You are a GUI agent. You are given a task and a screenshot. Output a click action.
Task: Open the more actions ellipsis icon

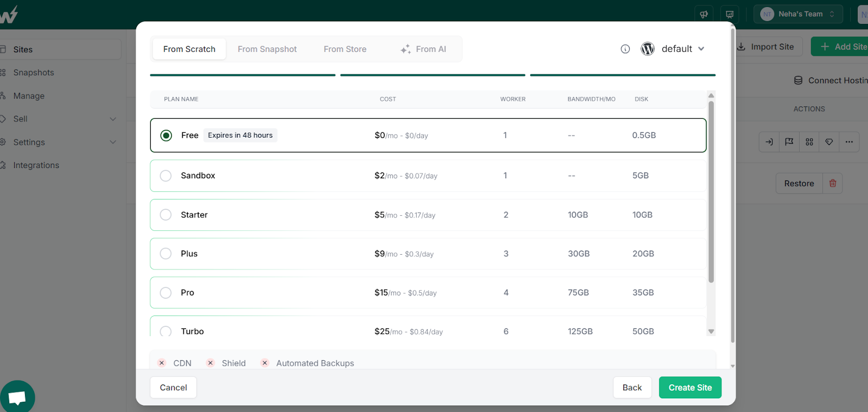pos(849,142)
